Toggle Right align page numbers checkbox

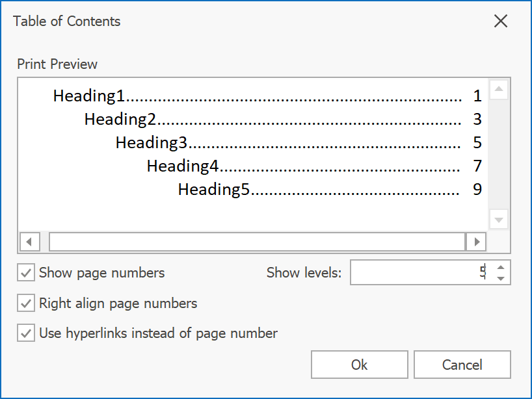tap(26, 303)
